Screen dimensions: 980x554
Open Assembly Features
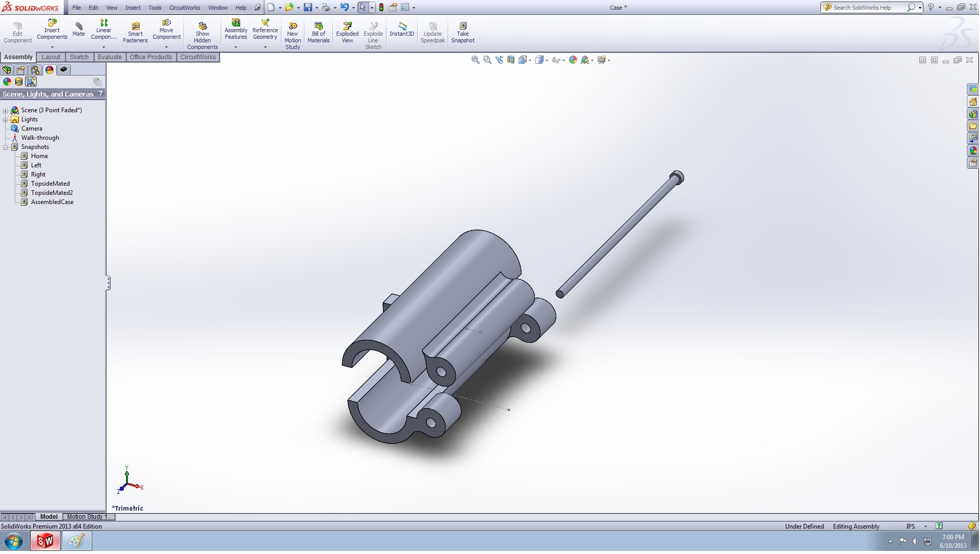coord(236,30)
